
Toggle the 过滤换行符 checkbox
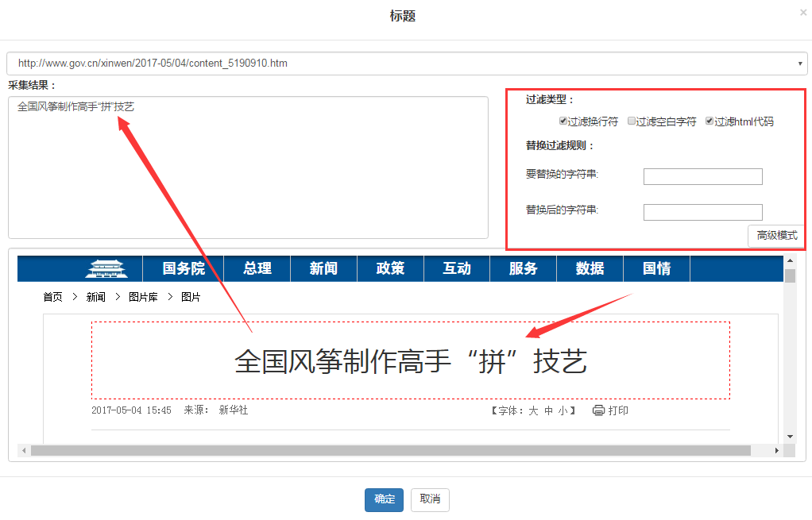click(563, 121)
